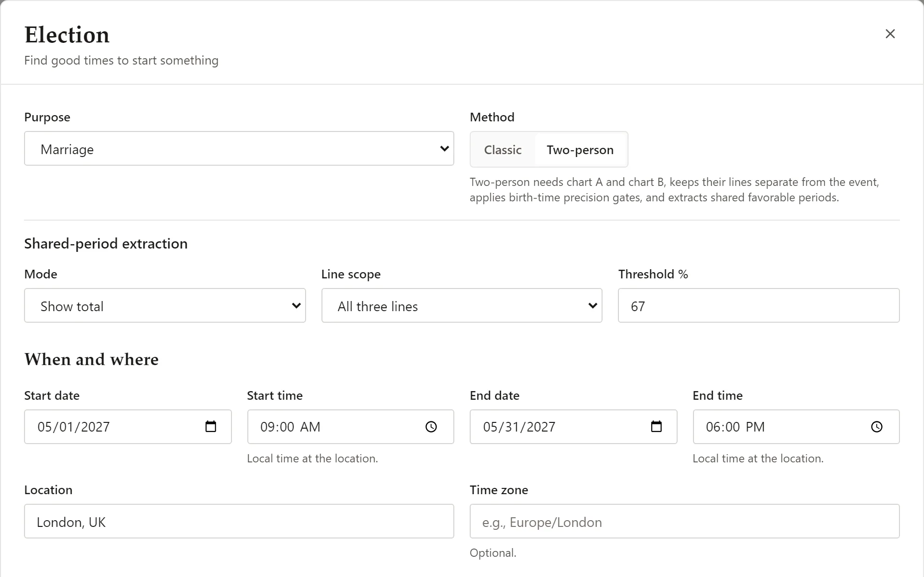The image size is (924, 577).
Task: Close the Election dialog
Action: click(890, 34)
